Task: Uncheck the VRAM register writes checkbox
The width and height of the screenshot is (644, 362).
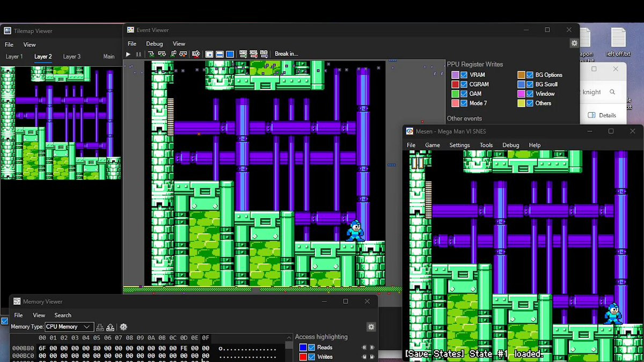Action: (x=464, y=75)
